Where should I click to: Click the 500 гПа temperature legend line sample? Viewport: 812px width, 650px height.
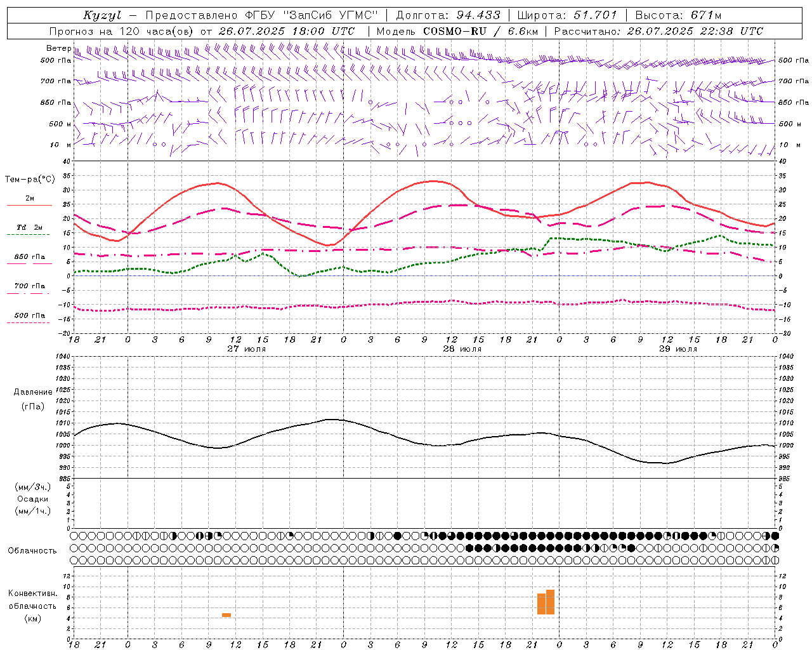tap(28, 323)
